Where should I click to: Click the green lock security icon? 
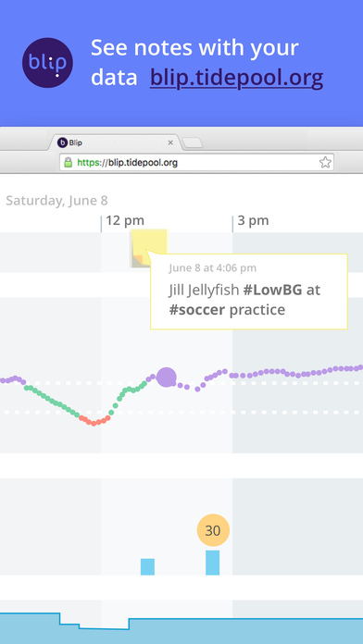pos(69,162)
